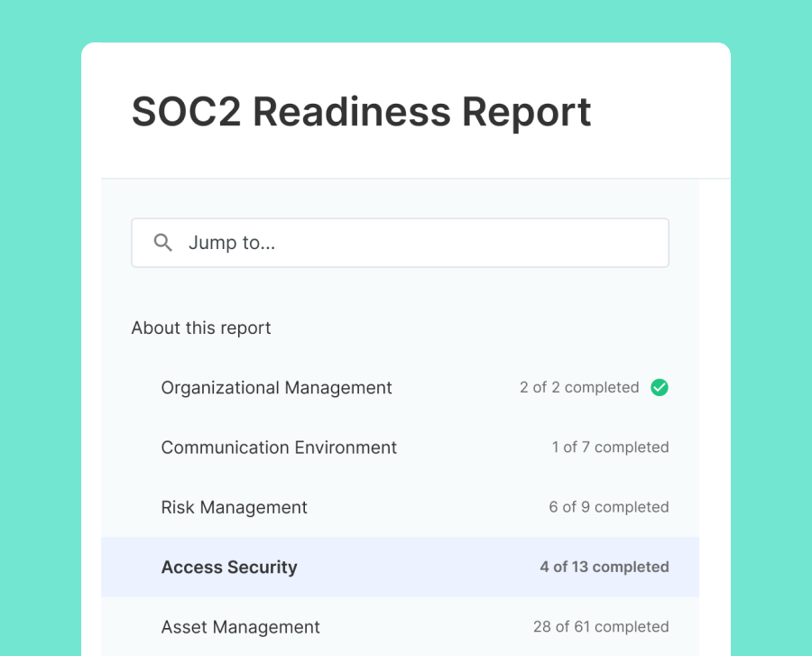Click the magnifying glass search icon

point(163,243)
